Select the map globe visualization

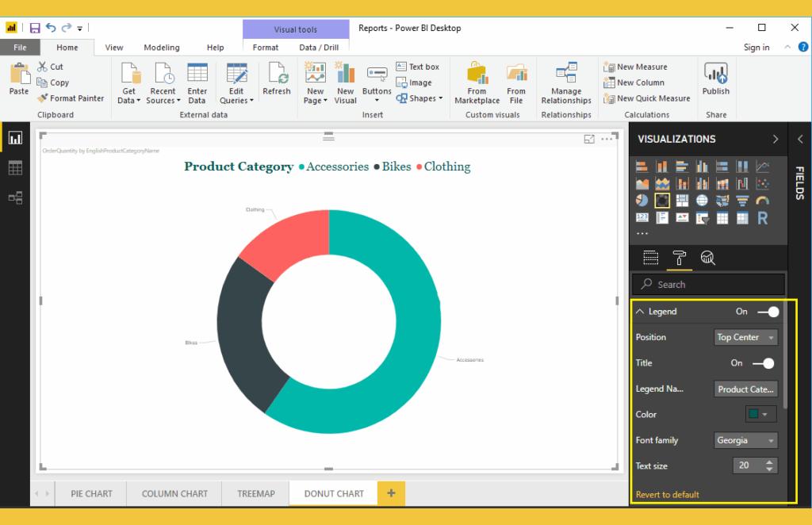[703, 201]
